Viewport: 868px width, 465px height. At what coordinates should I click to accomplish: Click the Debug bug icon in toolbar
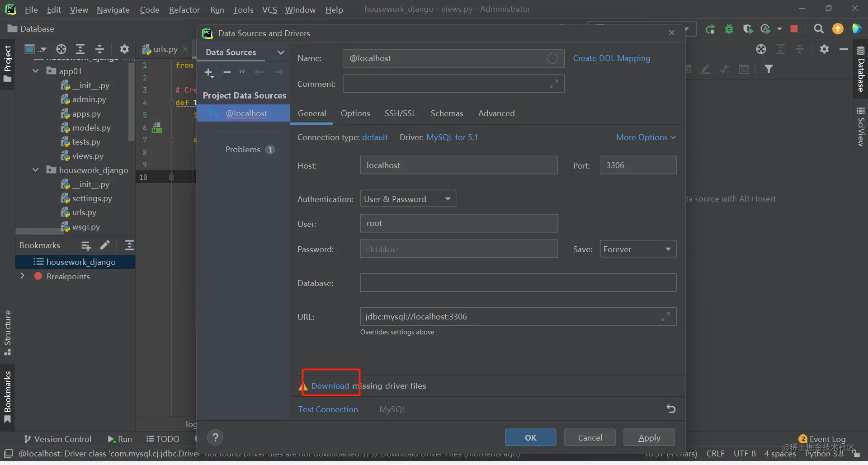click(729, 29)
